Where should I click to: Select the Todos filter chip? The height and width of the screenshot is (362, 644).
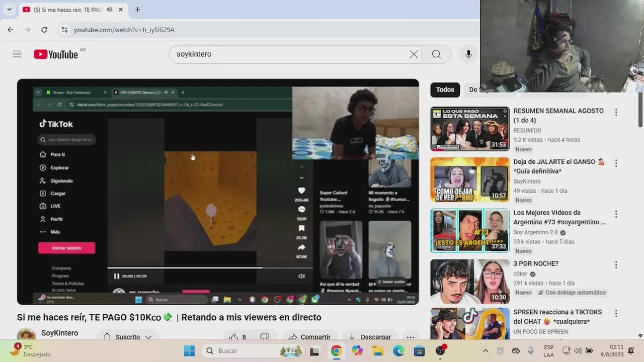pos(445,89)
